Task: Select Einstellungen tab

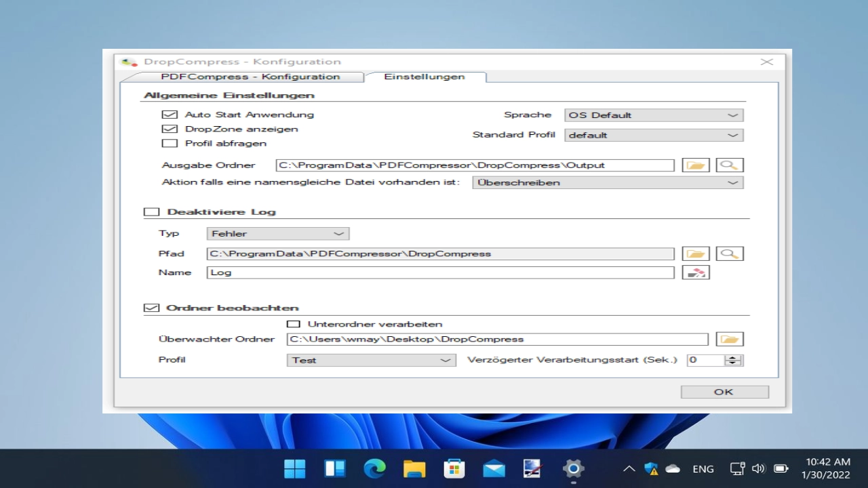Action: coord(425,77)
